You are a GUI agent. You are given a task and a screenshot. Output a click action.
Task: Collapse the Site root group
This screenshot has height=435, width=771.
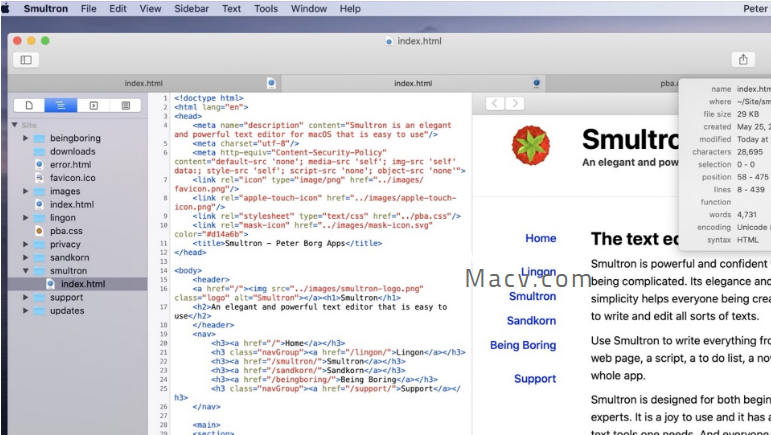click(x=15, y=125)
